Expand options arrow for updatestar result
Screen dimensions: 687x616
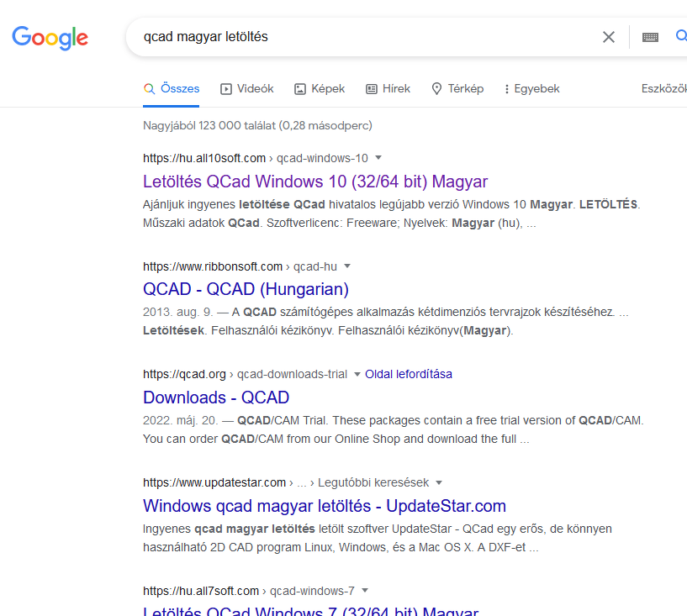tap(439, 482)
